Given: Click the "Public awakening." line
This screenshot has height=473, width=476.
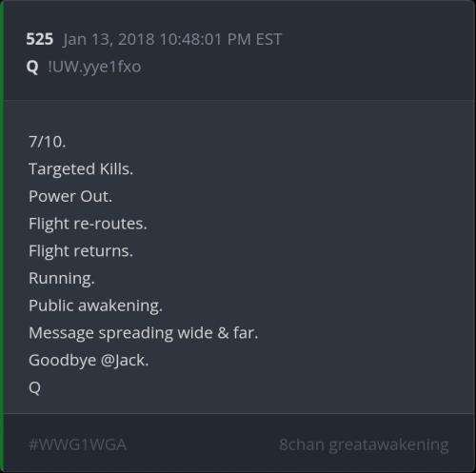Looking at the screenshot, I should point(95,306).
